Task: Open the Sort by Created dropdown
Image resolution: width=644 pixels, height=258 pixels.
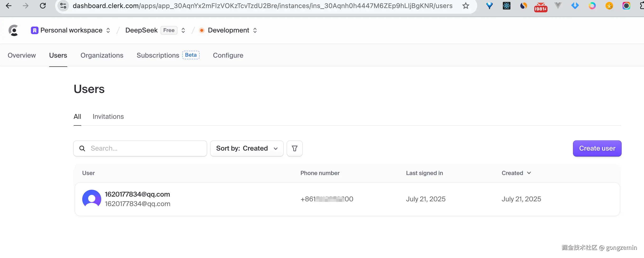Action: pos(247,148)
